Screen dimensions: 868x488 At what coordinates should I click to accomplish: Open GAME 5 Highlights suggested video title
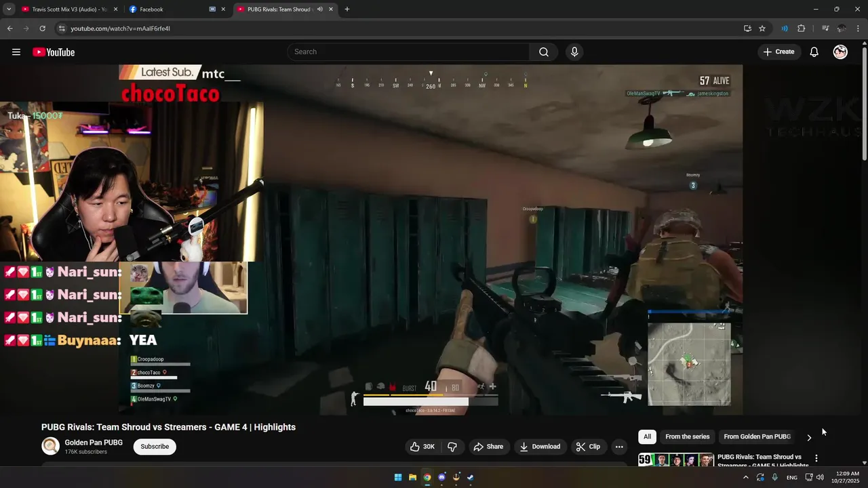click(763, 461)
